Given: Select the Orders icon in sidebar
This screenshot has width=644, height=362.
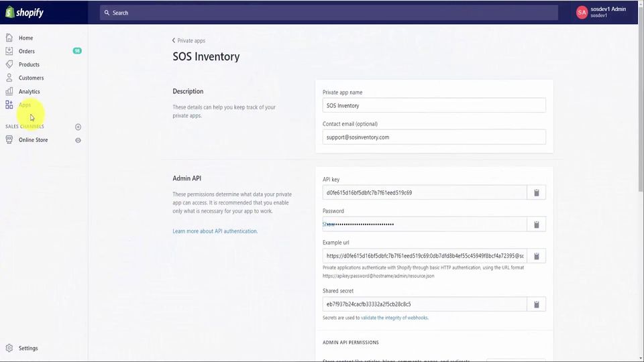Looking at the screenshot, I should coord(9,51).
